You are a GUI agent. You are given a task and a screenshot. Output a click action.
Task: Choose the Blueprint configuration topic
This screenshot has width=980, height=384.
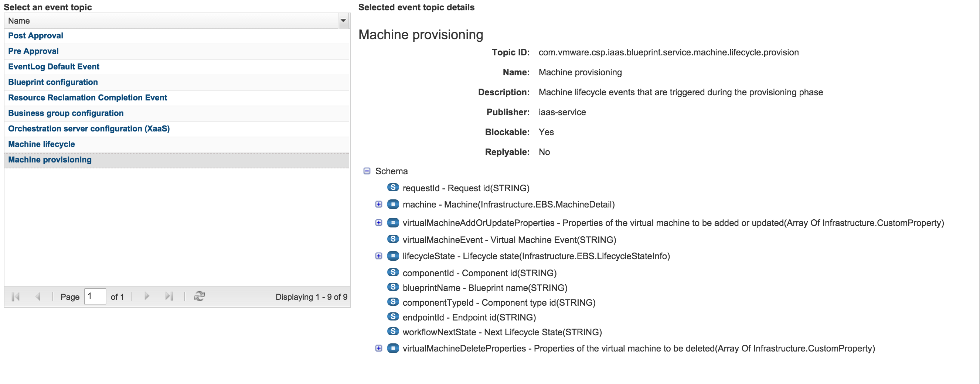tap(53, 82)
